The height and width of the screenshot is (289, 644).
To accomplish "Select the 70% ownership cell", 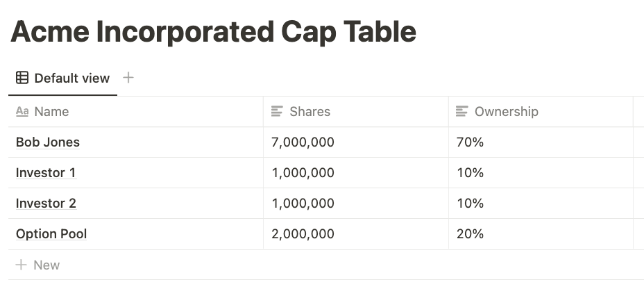I will 541,142.
